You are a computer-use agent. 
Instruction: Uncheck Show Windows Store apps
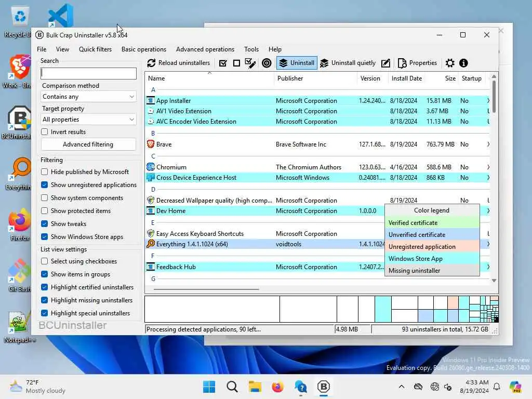tap(45, 237)
